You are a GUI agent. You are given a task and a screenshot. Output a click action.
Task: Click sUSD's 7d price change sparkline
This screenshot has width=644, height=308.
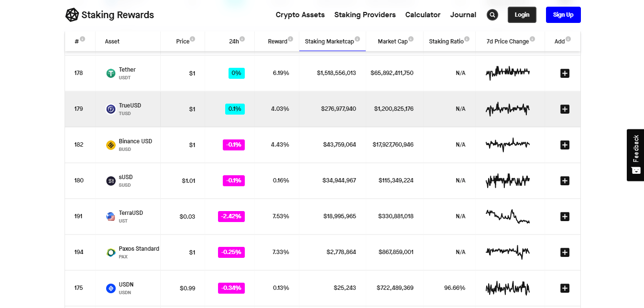pyautogui.click(x=508, y=181)
